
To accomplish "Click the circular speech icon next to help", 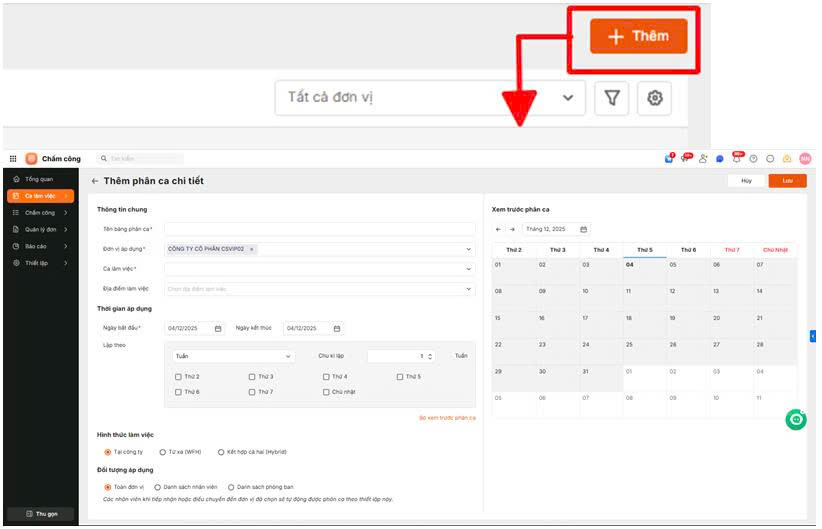I will coord(770,158).
